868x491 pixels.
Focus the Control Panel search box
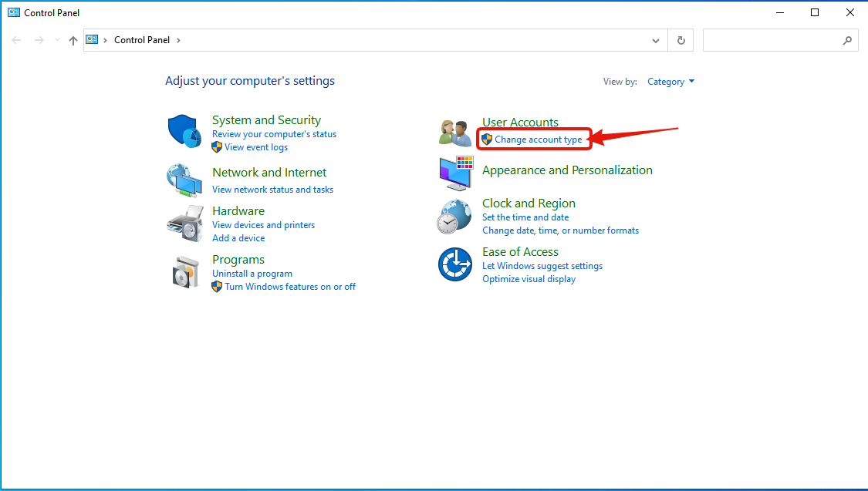click(781, 40)
